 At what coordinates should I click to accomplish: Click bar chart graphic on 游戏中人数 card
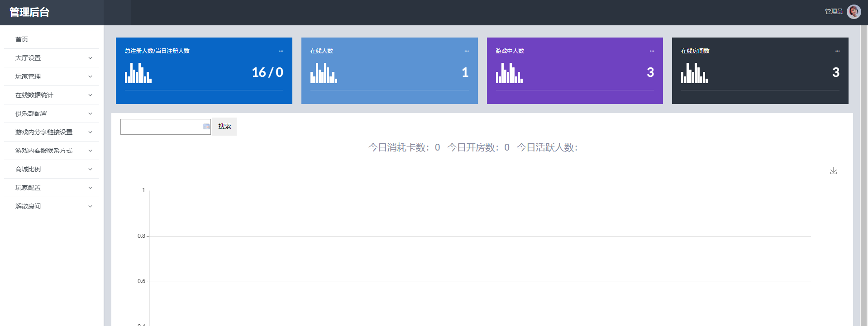[x=509, y=73]
